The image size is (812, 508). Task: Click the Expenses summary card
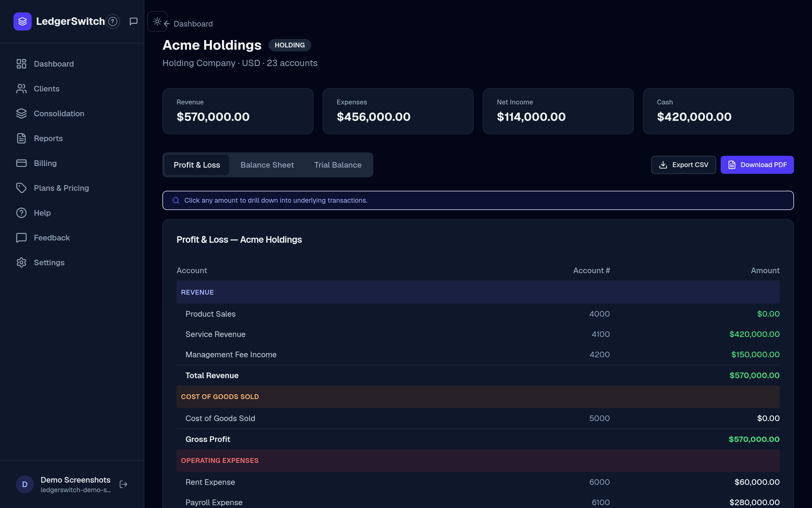pyautogui.click(x=398, y=111)
